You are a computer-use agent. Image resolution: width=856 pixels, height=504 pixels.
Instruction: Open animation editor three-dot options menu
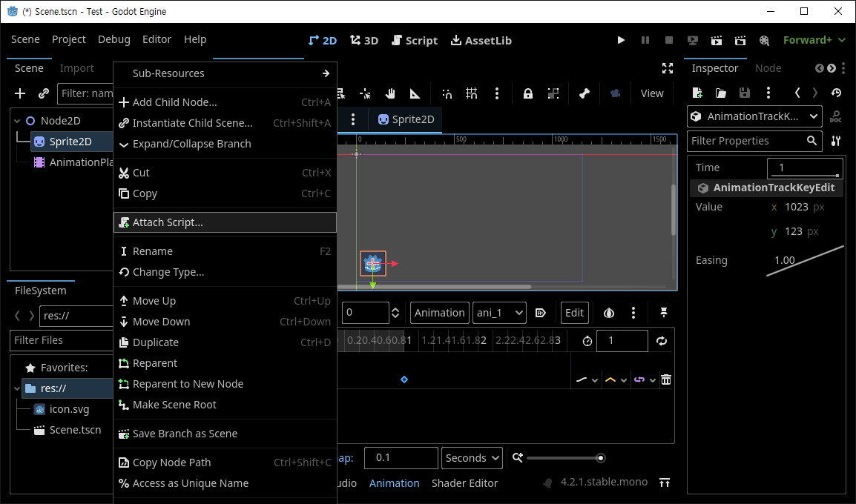point(633,313)
